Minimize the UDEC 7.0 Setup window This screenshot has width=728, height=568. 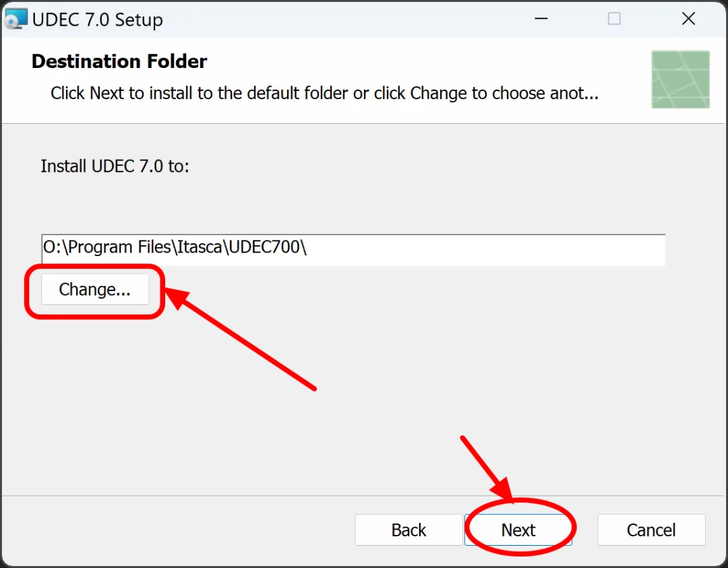(541, 19)
